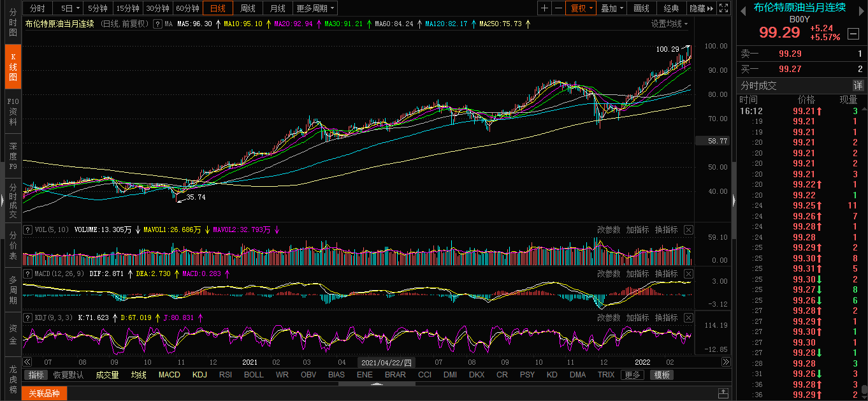Image resolution: width=868 pixels, height=401 pixels.
Task: Switch to 周线 weekly tab
Action: pyautogui.click(x=248, y=8)
